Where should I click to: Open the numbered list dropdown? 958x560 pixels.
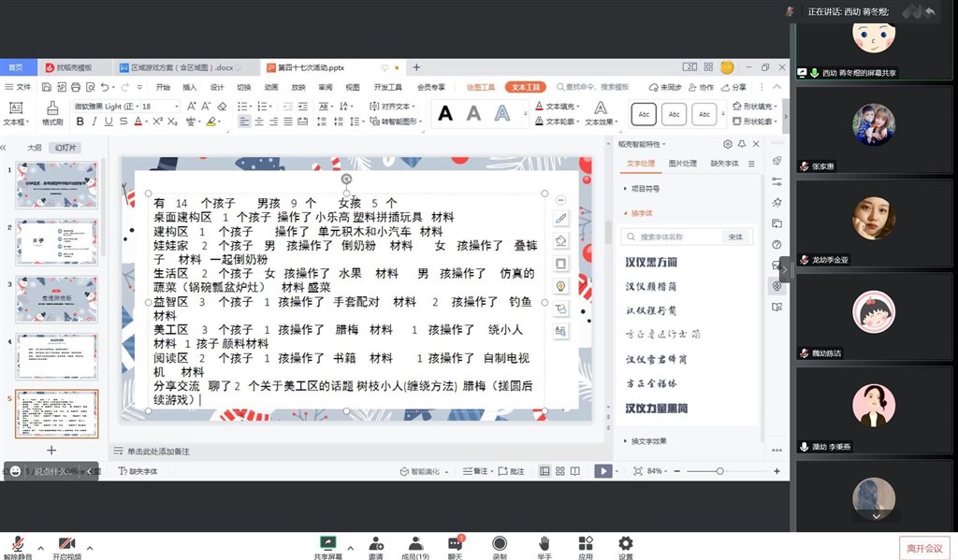tap(269, 107)
